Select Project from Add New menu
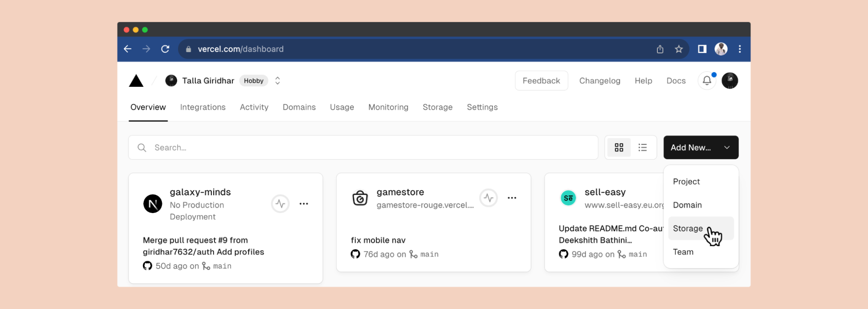Image resolution: width=868 pixels, height=309 pixels. [x=701, y=181]
